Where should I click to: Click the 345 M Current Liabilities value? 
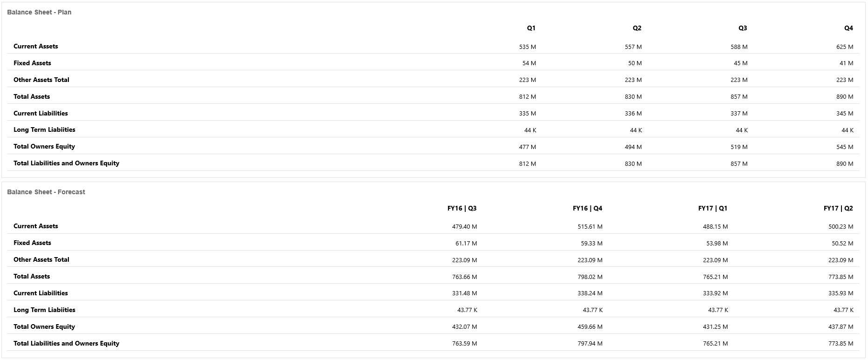coord(845,114)
